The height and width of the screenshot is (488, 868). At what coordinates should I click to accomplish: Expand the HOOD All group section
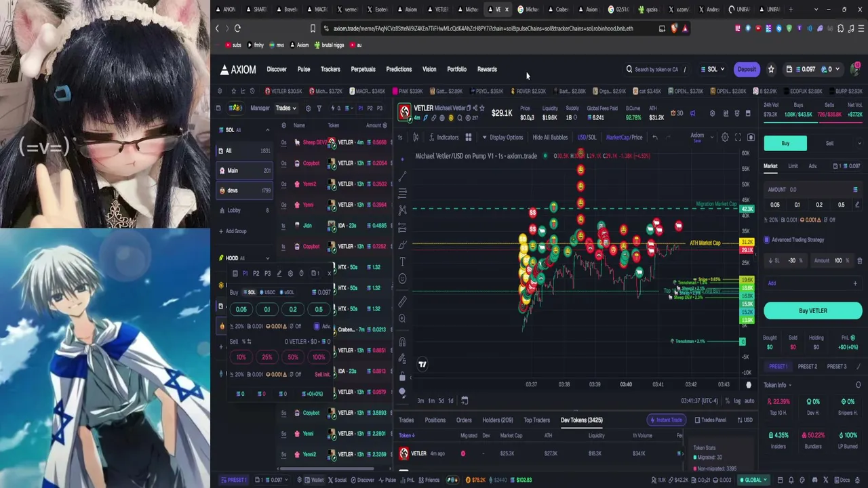tap(267, 258)
